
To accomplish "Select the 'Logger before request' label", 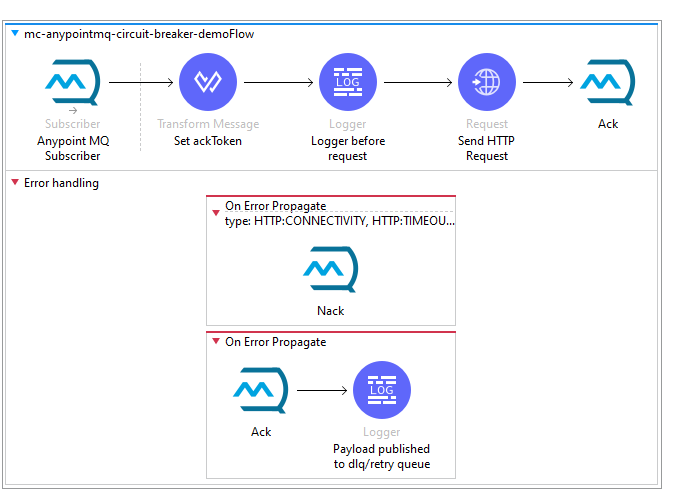I will coord(347,148).
